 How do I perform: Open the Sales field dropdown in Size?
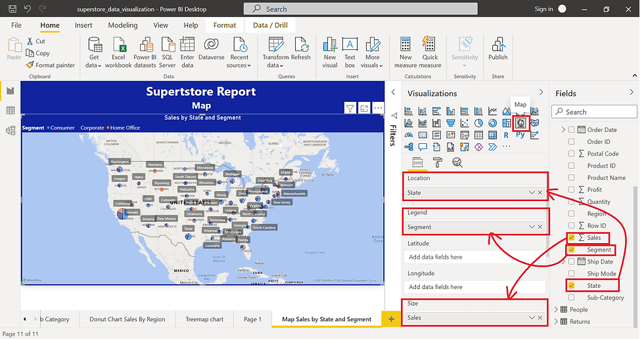coord(532,318)
